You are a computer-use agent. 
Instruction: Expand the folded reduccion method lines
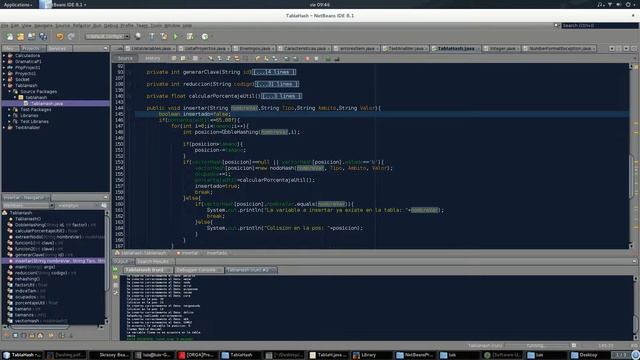[277, 84]
